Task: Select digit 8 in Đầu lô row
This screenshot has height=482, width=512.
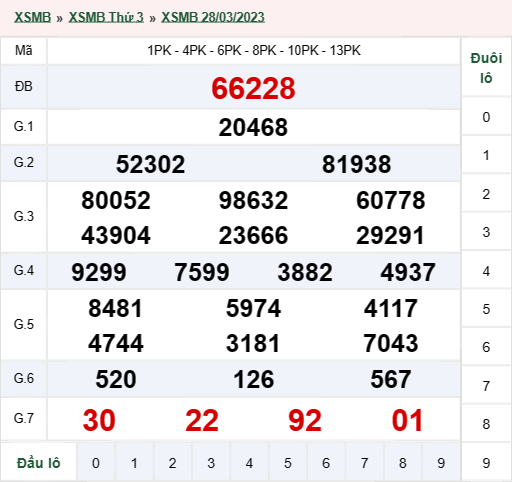Action: click(403, 463)
